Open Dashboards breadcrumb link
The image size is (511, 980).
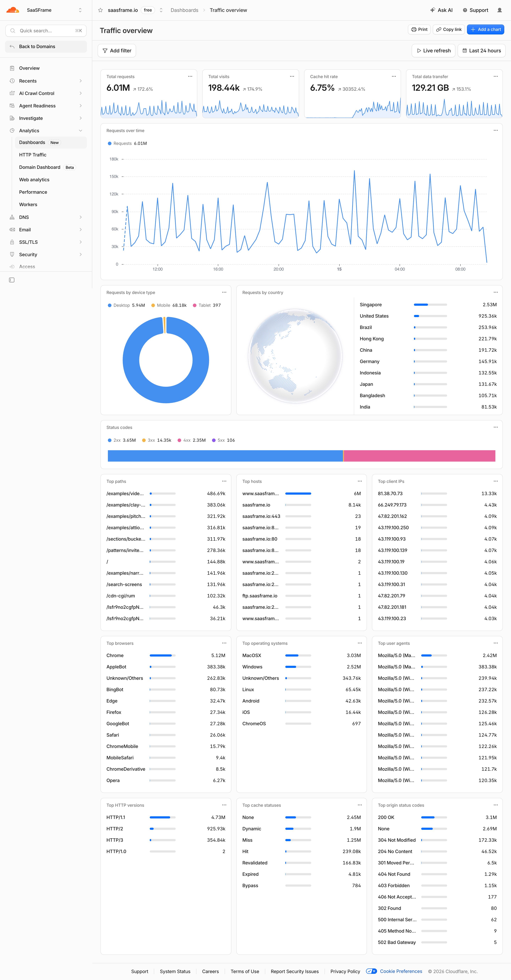point(184,10)
